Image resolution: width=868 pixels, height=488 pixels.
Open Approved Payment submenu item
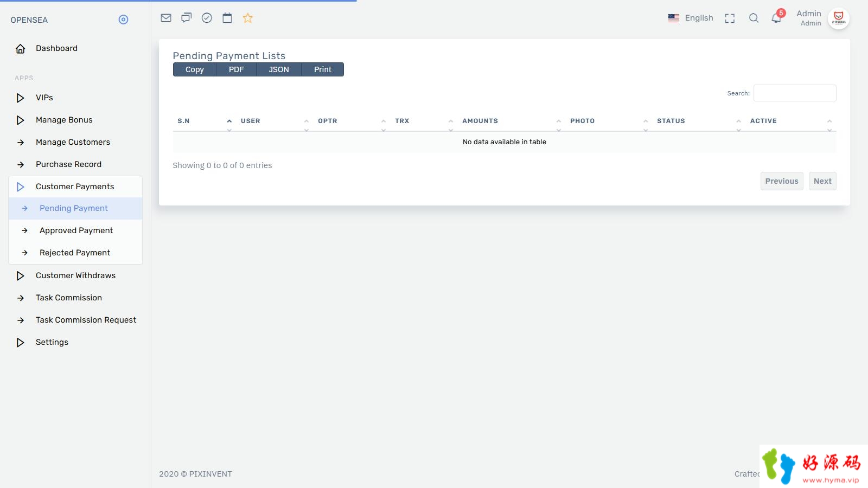coord(75,230)
